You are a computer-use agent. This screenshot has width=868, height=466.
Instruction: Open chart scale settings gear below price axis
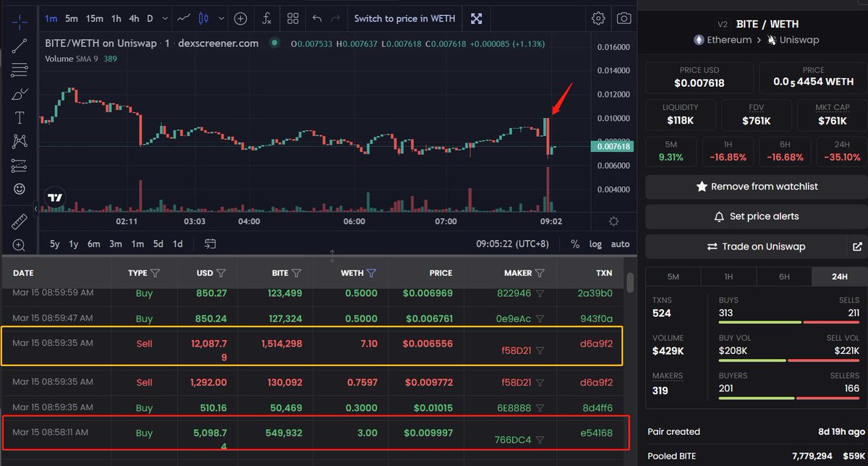point(613,221)
